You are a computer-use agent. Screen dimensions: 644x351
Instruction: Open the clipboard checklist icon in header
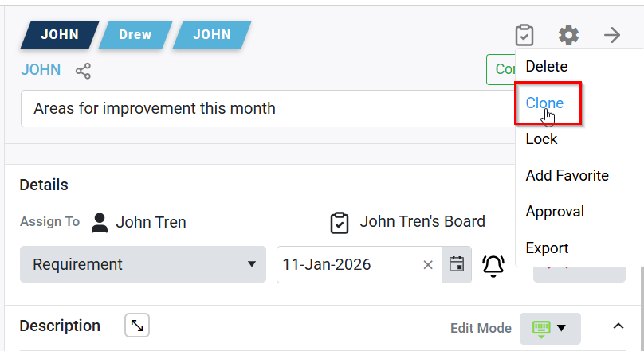524,35
